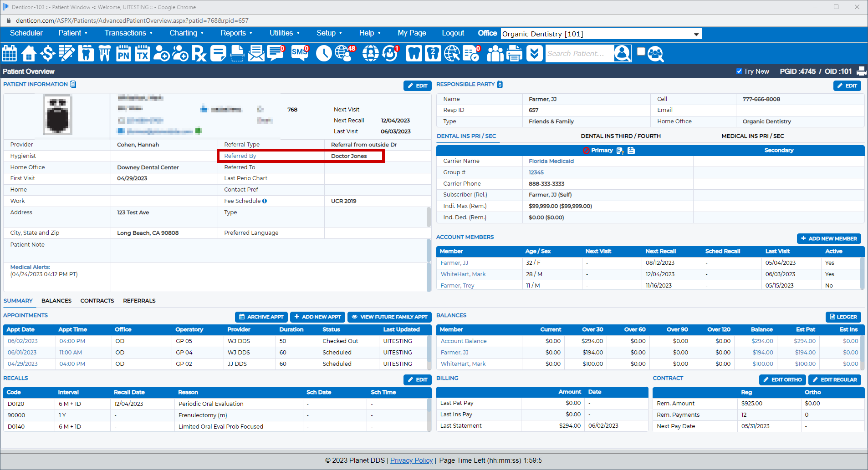
Task: Click the Patient Information document icon
Action: point(73,84)
